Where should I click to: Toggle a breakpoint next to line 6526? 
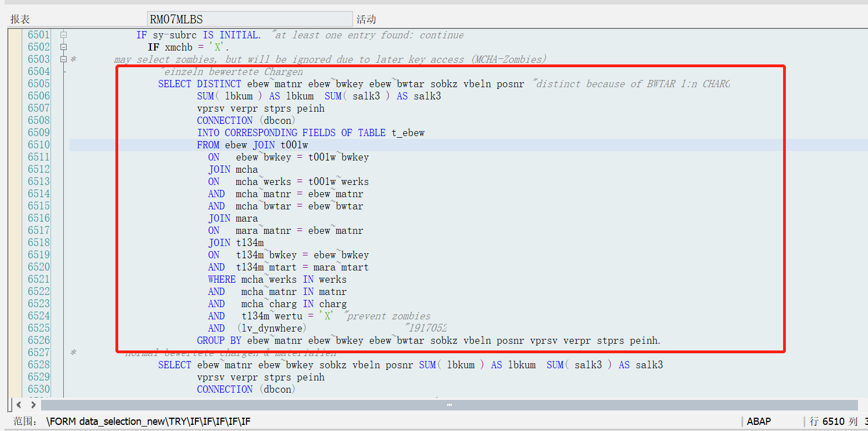pos(14,340)
